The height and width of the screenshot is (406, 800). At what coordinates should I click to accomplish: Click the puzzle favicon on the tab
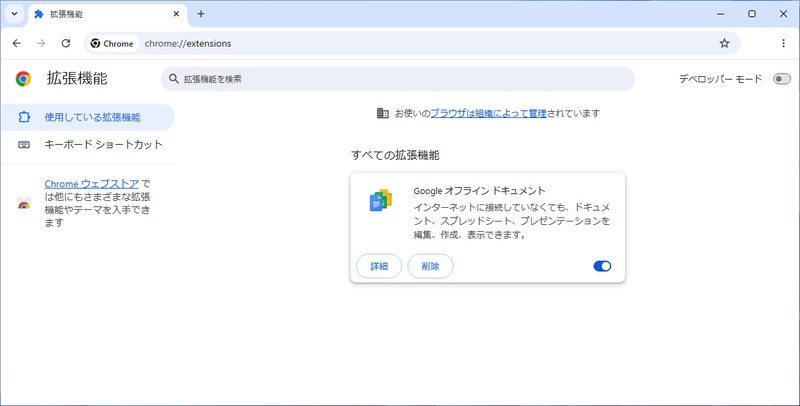[39, 14]
